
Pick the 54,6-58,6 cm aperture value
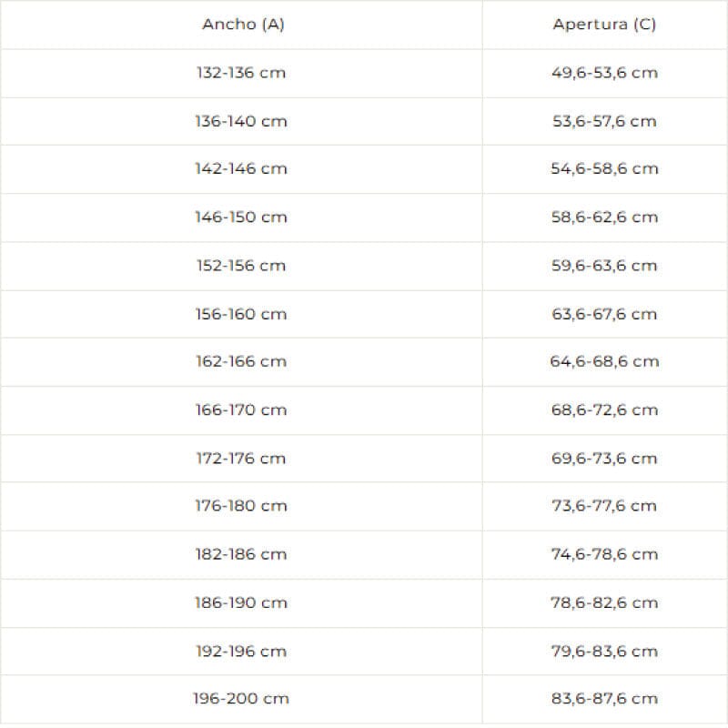coord(604,169)
